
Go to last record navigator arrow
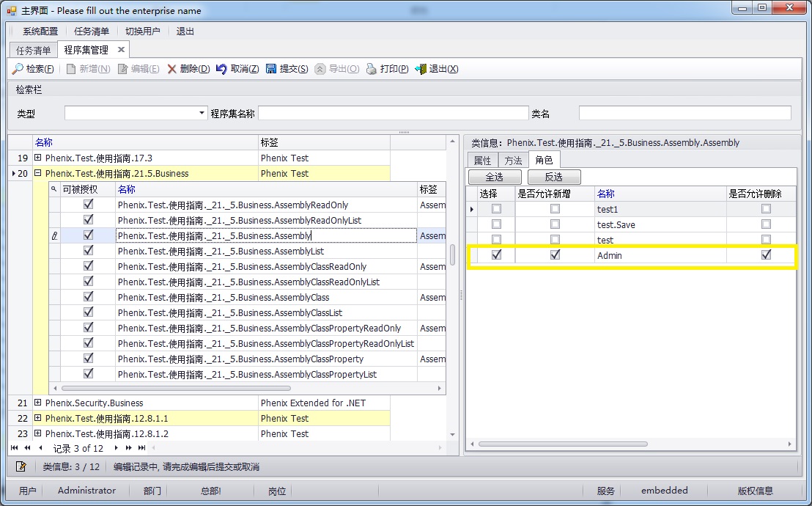[141, 448]
